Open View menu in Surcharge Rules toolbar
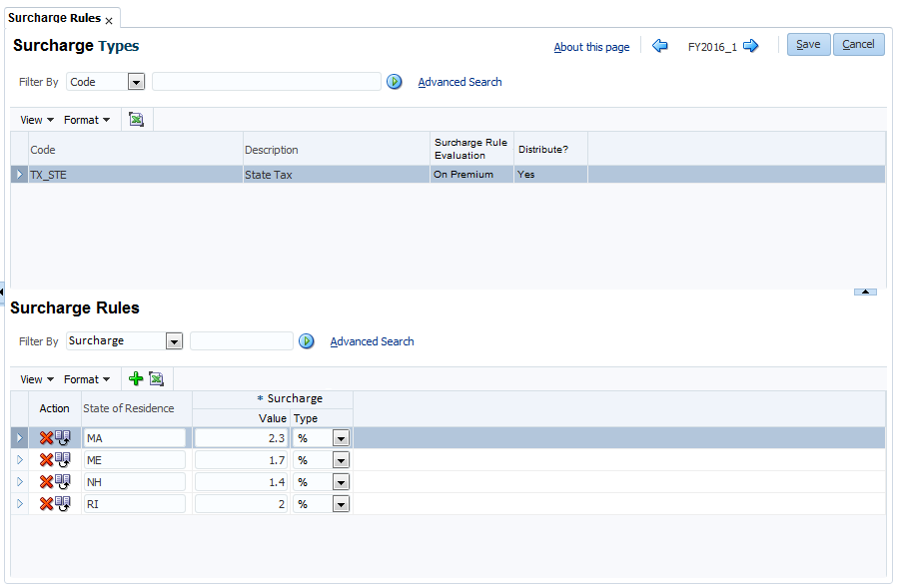The width and height of the screenshot is (897, 588). pos(37,379)
